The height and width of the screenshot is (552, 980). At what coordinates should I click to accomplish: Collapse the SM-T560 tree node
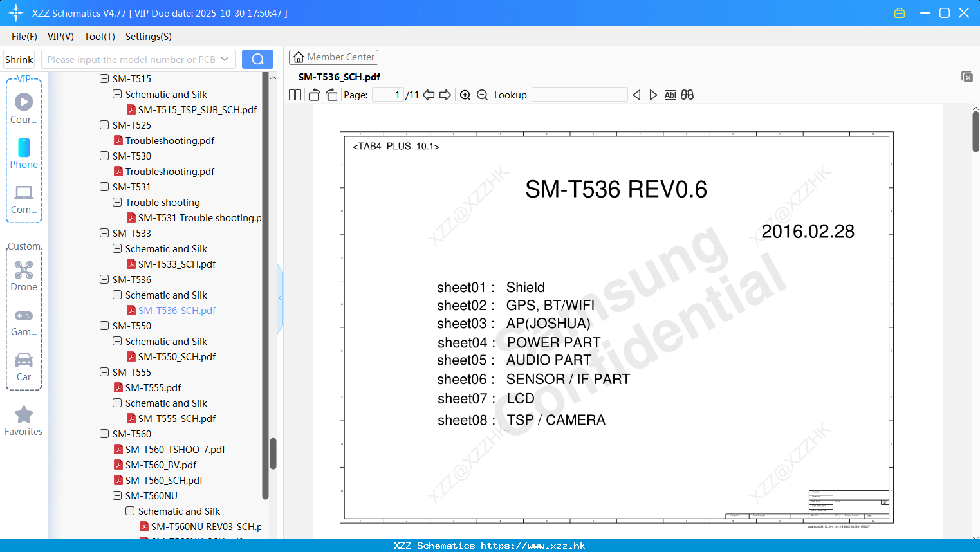[x=104, y=434]
